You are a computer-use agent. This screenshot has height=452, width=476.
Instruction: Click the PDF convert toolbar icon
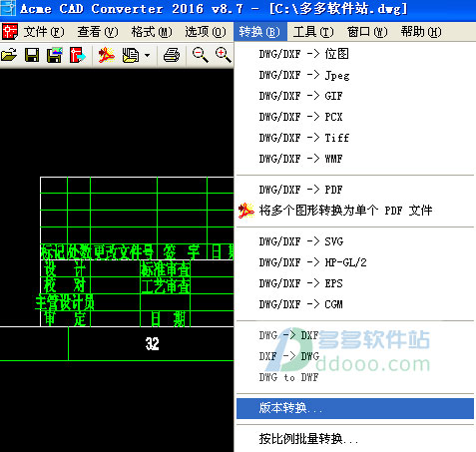(106, 55)
